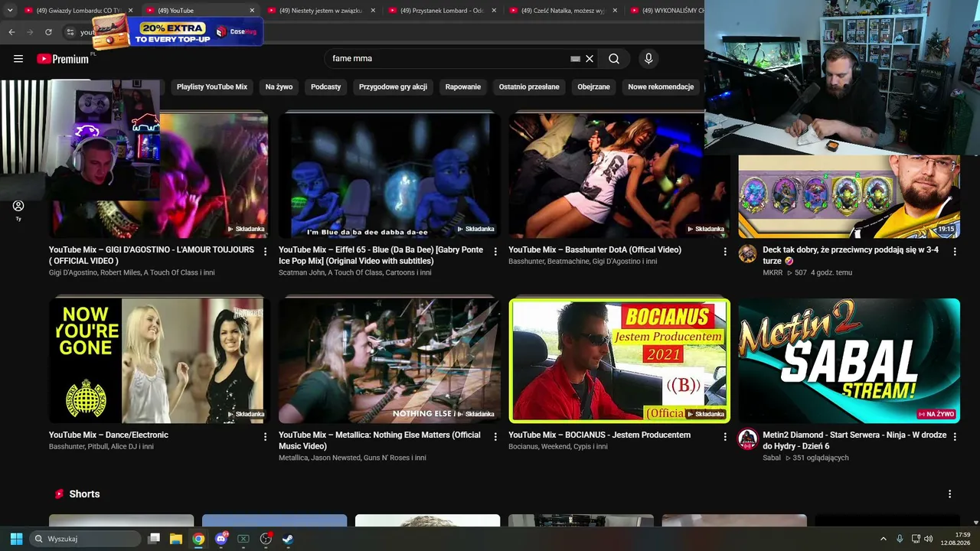Open options menu for Eiffel 65 Blue mix
This screenshot has width=980, height=551.
(x=495, y=251)
